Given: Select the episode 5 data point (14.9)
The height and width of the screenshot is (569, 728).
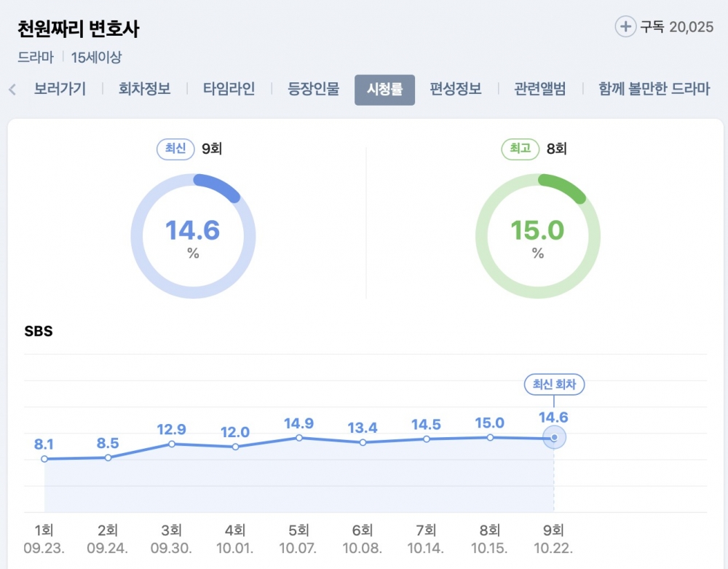Looking at the screenshot, I should point(299,437).
